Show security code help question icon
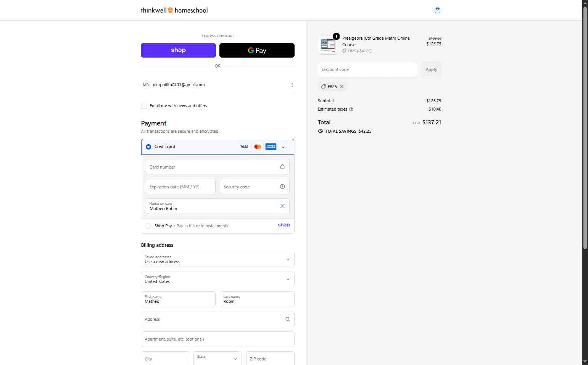 tap(282, 187)
